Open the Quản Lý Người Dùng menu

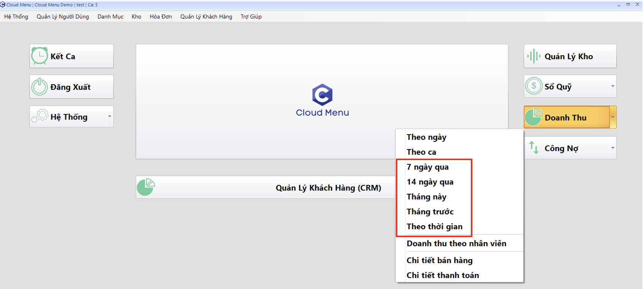63,16
